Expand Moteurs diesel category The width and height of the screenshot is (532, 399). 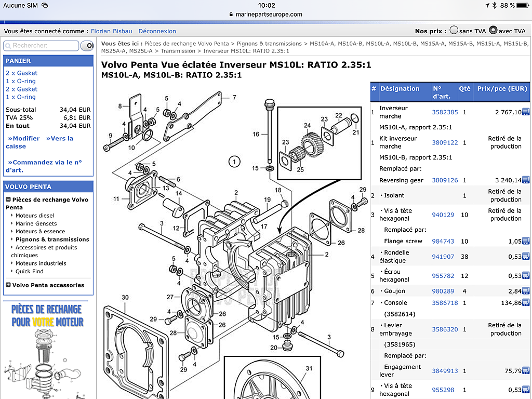coord(35,216)
